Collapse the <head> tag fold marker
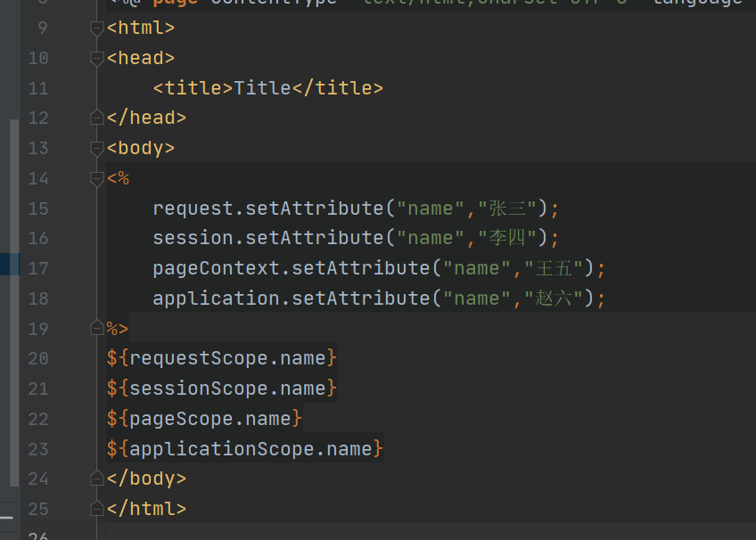Image resolution: width=756 pixels, height=540 pixels. [97, 59]
